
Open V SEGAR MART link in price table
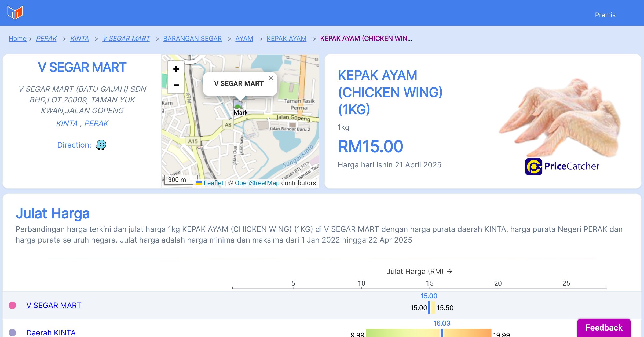point(54,305)
